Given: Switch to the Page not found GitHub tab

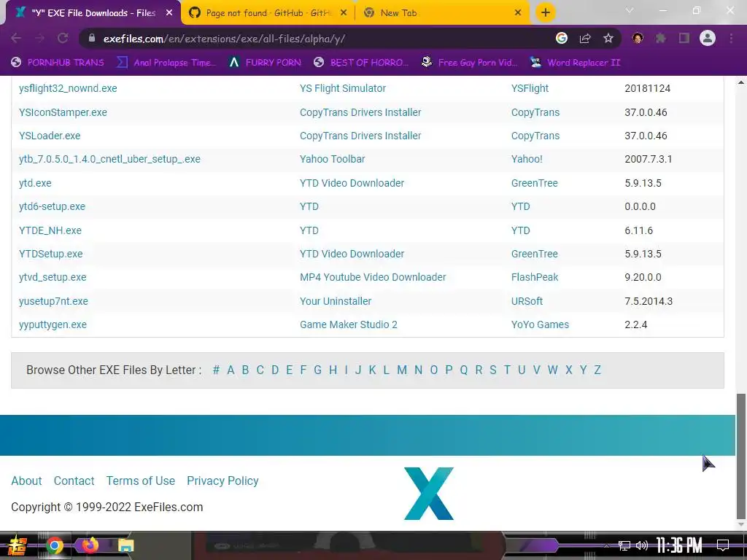Looking at the screenshot, I should 268,13.
